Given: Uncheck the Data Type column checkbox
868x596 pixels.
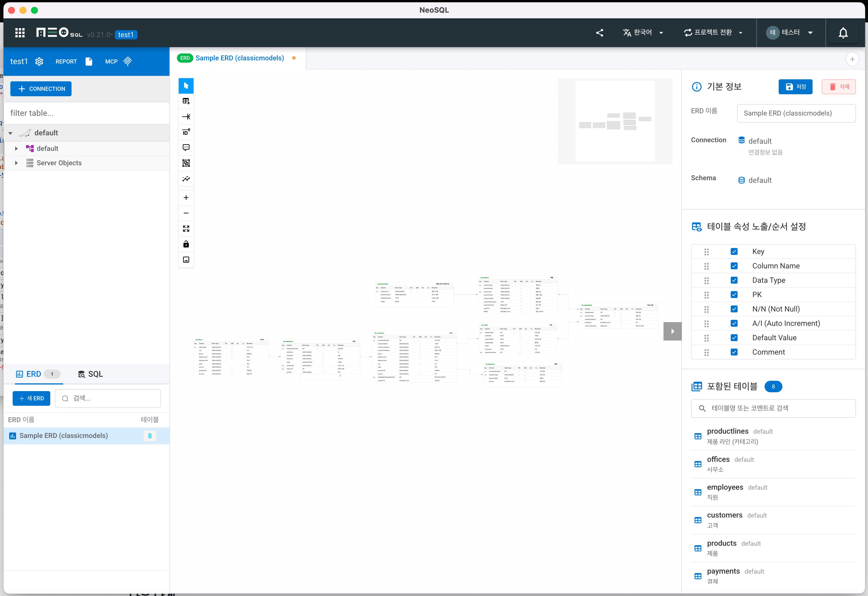Looking at the screenshot, I should pyautogui.click(x=734, y=280).
